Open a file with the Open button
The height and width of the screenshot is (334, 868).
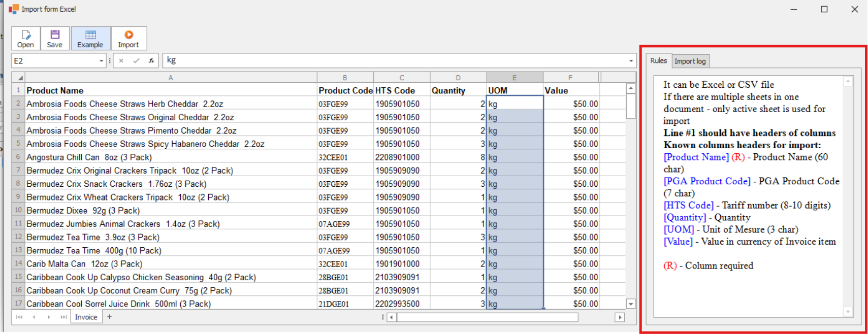point(25,39)
